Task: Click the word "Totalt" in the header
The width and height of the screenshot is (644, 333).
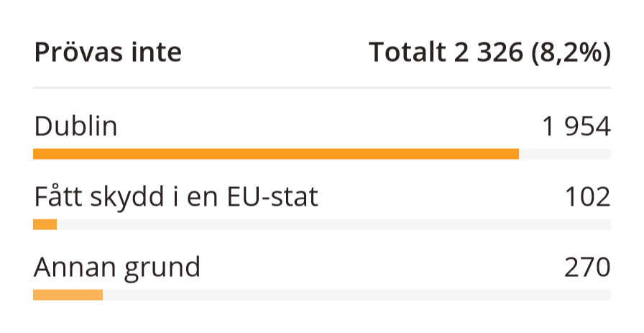Action: (x=408, y=53)
